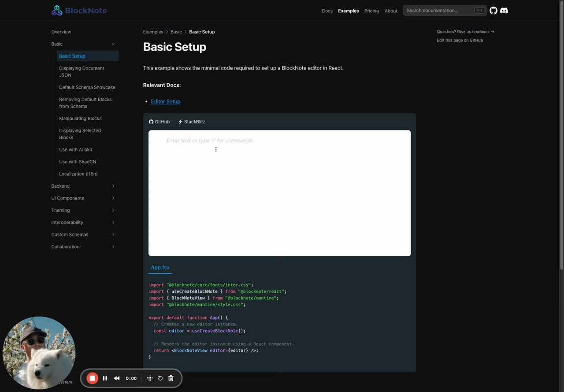The width and height of the screenshot is (564, 392).
Task: Click the webcam bubble thumbnail
Action: point(39,352)
